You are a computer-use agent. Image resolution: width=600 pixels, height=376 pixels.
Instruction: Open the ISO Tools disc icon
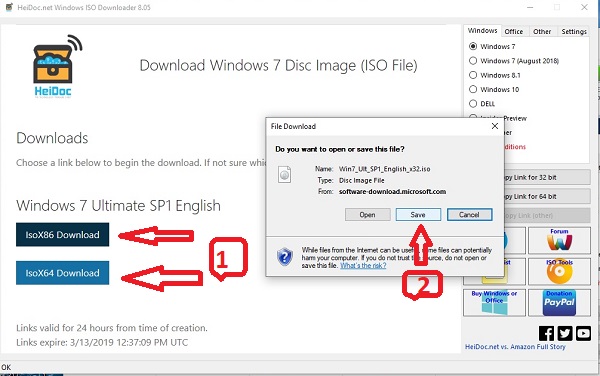click(559, 271)
